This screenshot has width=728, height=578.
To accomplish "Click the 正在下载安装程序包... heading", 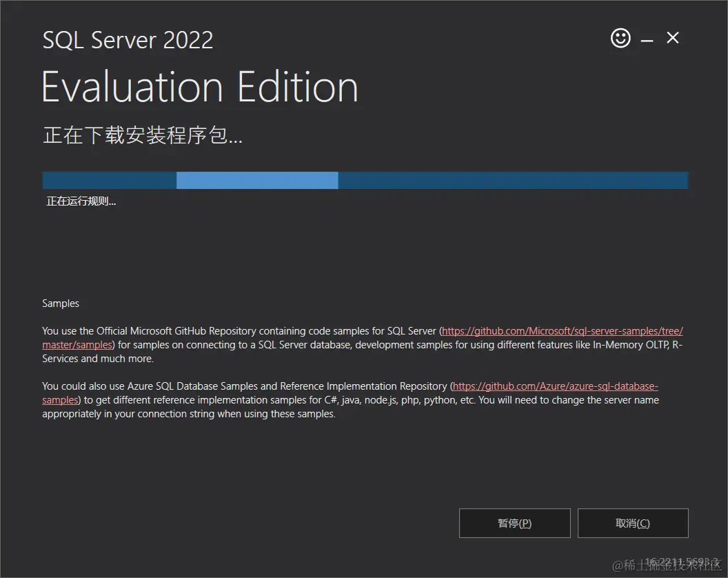I will (143, 135).
